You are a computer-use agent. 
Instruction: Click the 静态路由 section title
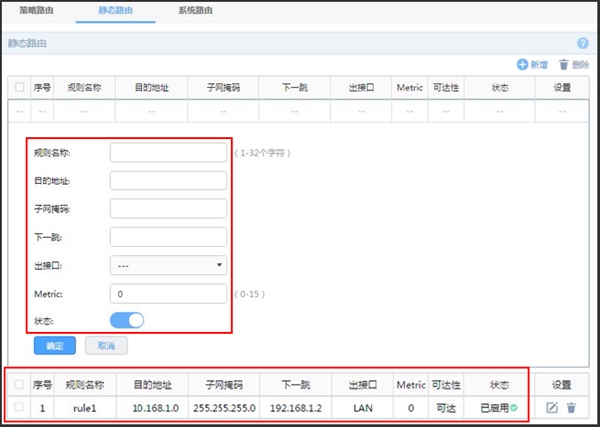(x=27, y=43)
